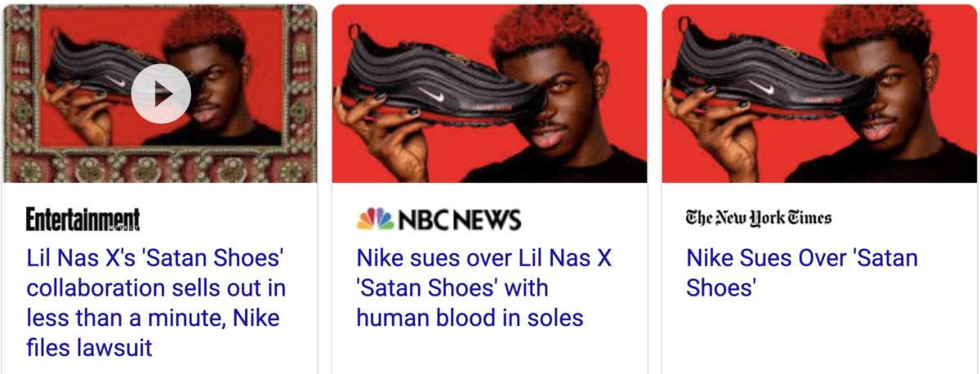Open the framed Entertainment thumbnail image

coord(161,93)
